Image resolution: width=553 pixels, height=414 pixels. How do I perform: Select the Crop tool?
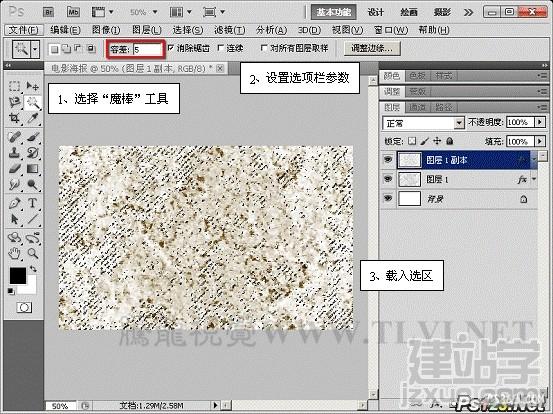[14, 118]
